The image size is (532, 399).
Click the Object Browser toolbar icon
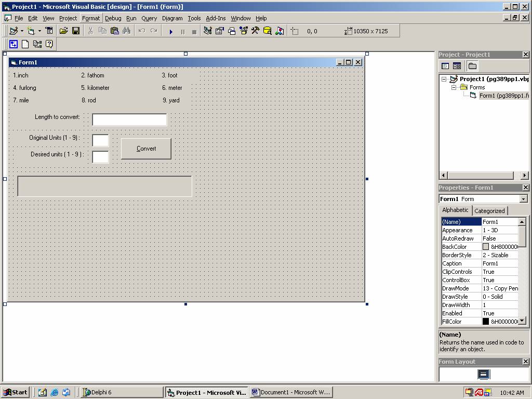244,31
